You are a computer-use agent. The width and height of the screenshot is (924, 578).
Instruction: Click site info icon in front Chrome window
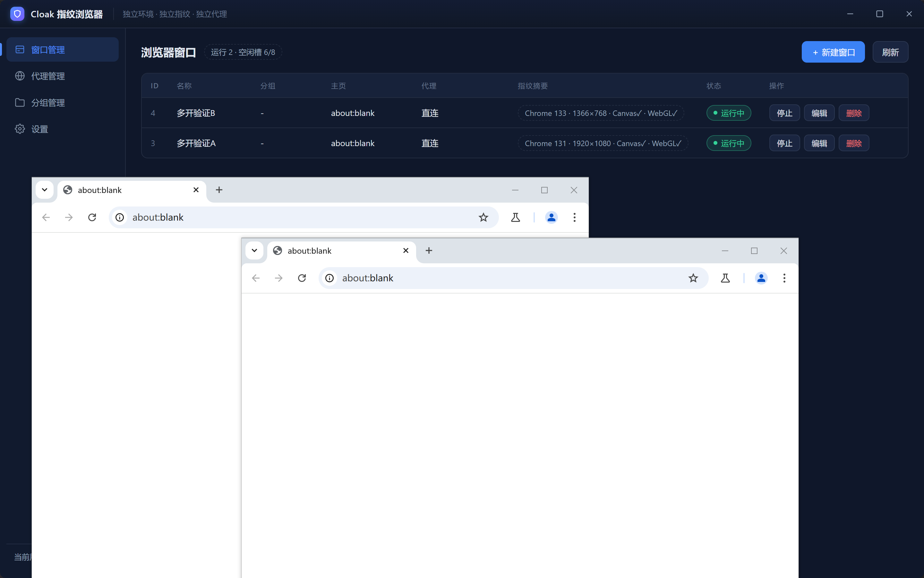[329, 278]
